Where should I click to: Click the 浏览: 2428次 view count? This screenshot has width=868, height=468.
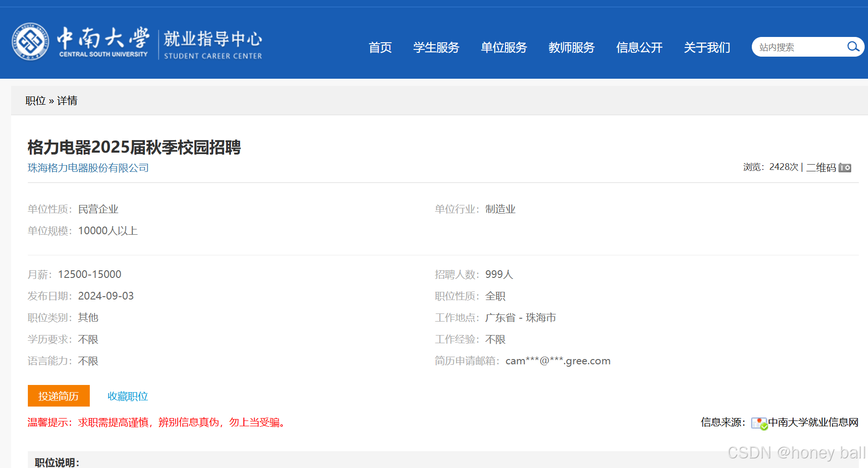771,167
